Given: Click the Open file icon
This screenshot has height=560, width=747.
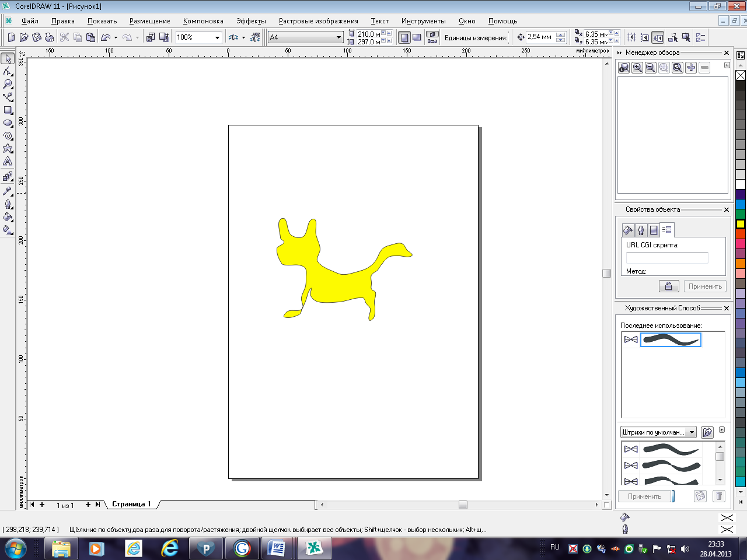Looking at the screenshot, I should click(x=24, y=37).
